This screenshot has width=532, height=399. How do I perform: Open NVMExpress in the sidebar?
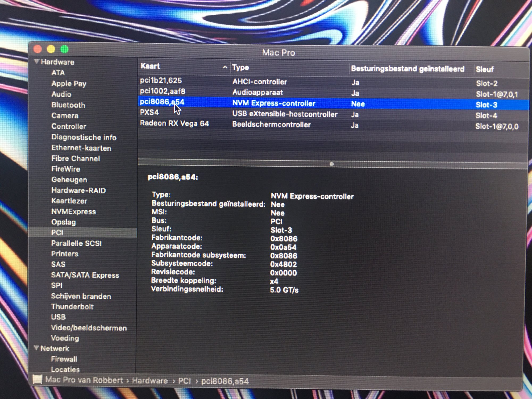(73, 211)
